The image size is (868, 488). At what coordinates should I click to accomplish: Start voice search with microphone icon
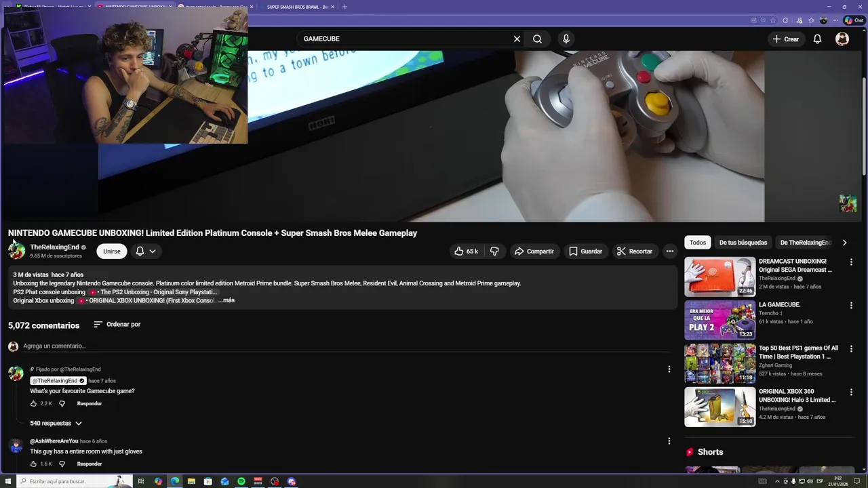pos(566,39)
